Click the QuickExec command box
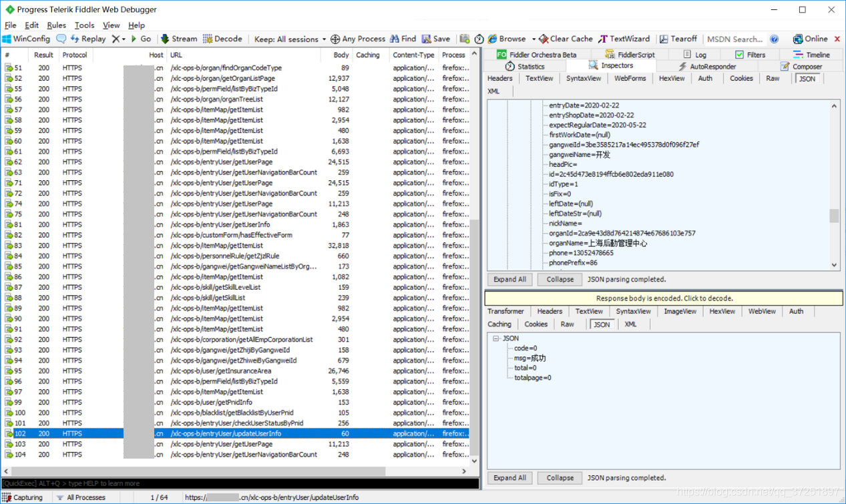 [240, 483]
